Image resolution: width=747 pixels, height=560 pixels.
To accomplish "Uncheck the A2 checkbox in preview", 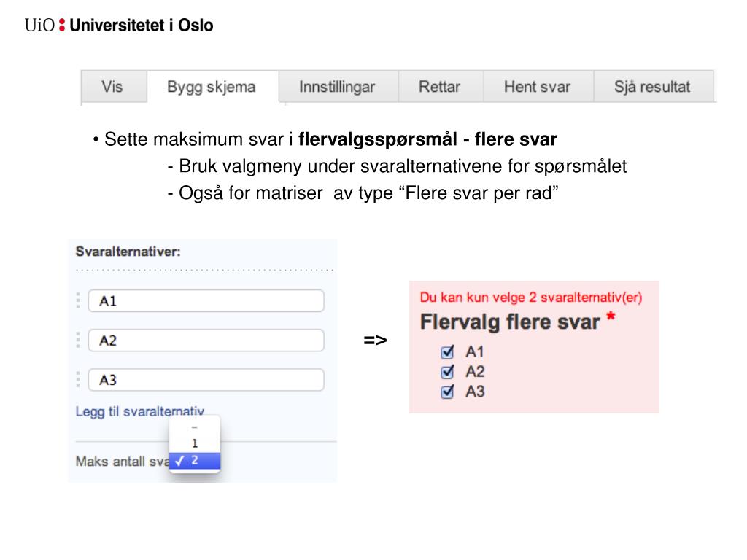I will click(447, 371).
